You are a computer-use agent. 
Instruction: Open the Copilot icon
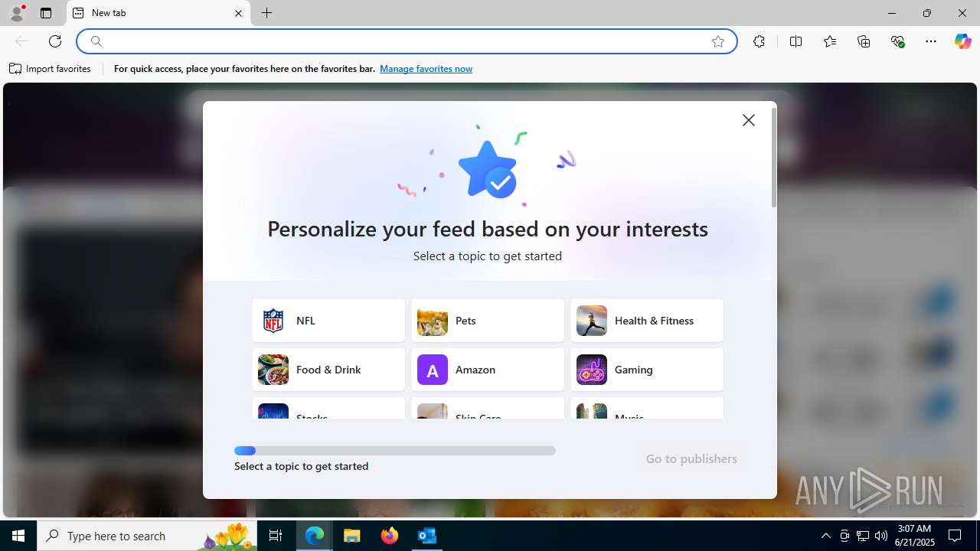(x=962, y=41)
